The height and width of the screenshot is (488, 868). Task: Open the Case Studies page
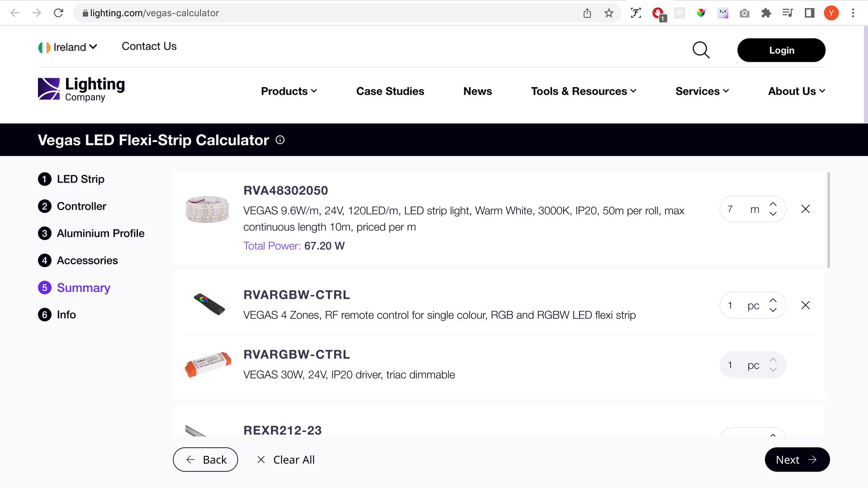click(390, 91)
